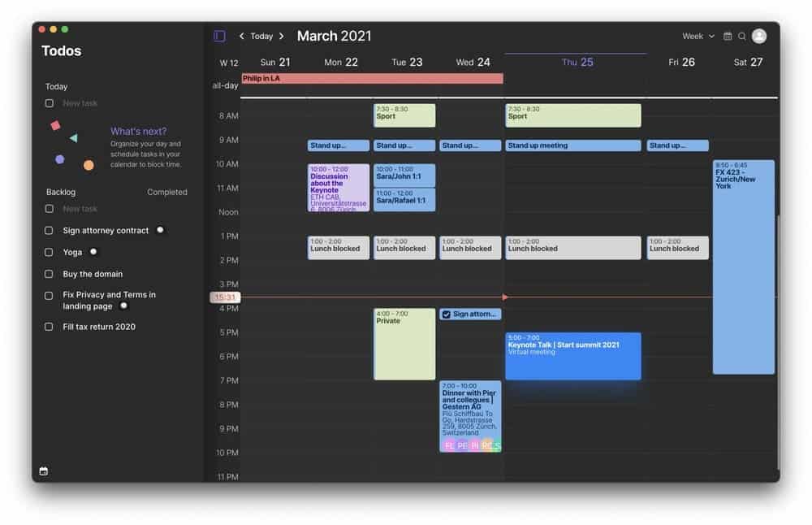The width and height of the screenshot is (812, 525).
Task: Open Tuesday Lunch blocked event
Action: pos(404,248)
